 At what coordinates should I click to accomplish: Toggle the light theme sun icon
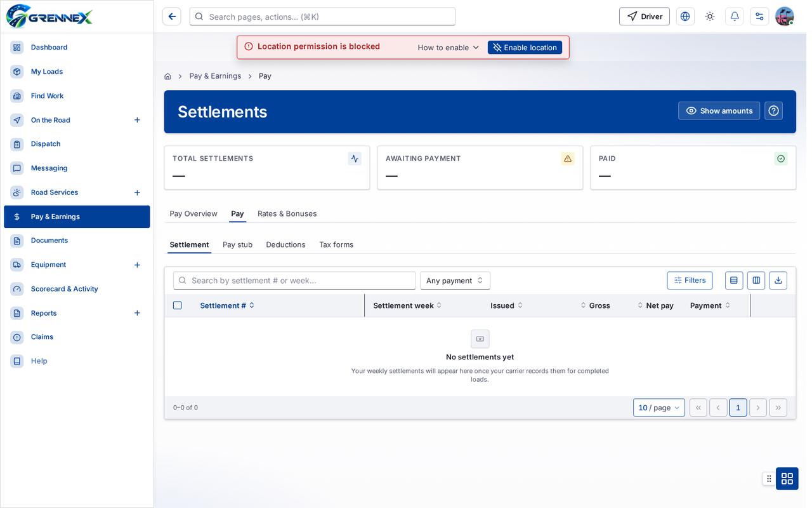tap(710, 17)
